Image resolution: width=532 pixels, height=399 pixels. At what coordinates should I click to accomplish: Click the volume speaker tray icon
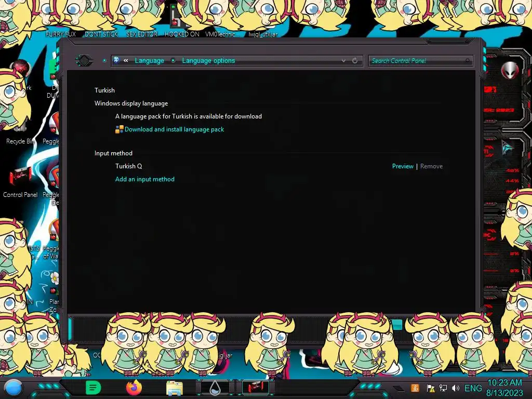coord(456,388)
